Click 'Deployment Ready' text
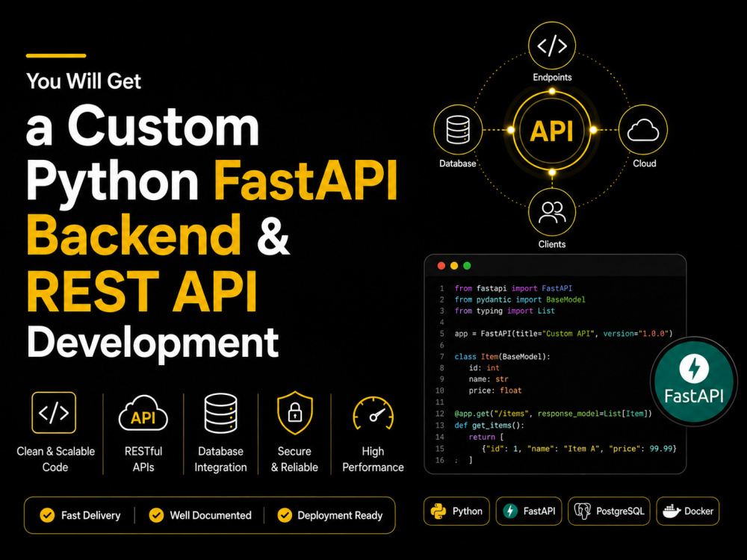Screen dimensions: 747x560 (x=340, y=515)
